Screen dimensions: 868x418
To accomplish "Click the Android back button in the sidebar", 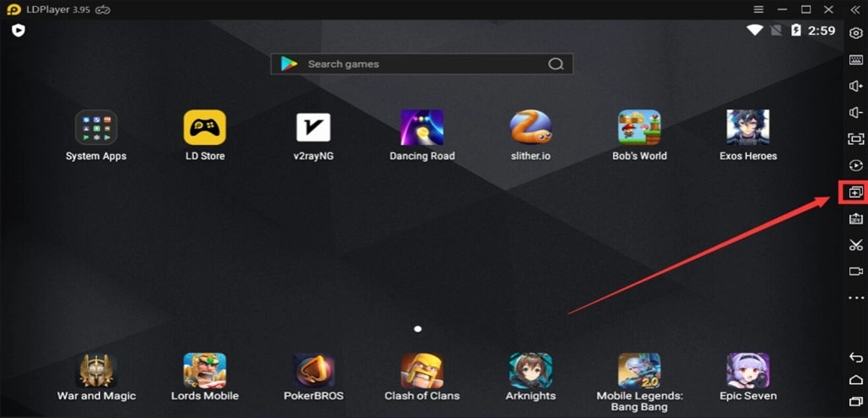I will [856, 357].
